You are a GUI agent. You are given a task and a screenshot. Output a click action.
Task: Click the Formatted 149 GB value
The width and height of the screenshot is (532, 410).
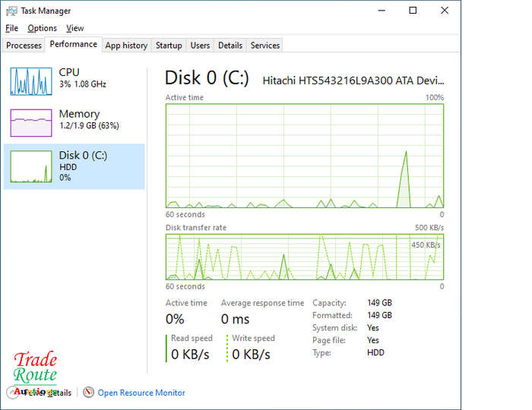pyautogui.click(x=380, y=315)
